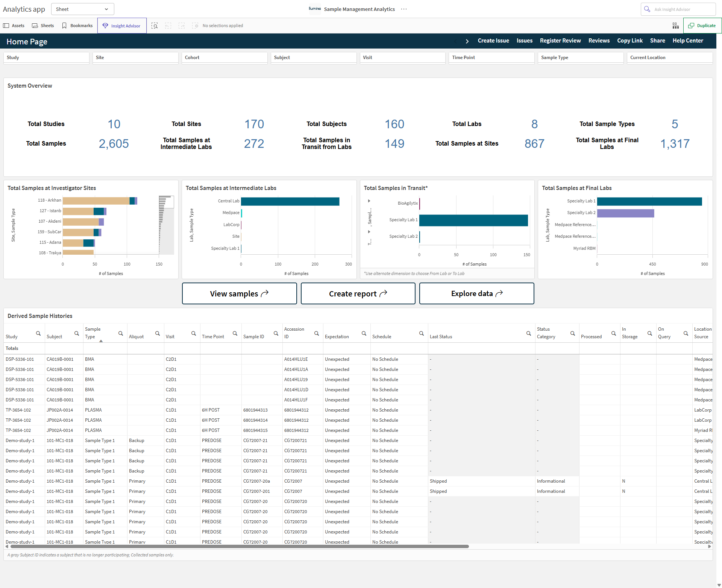This screenshot has height=588, width=722.
Task: Open the Sheets panel
Action: pos(43,26)
